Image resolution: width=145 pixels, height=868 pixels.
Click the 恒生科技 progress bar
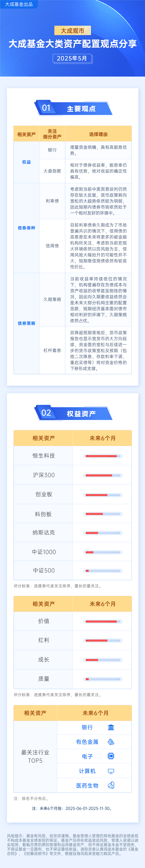(x=103, y=456)
